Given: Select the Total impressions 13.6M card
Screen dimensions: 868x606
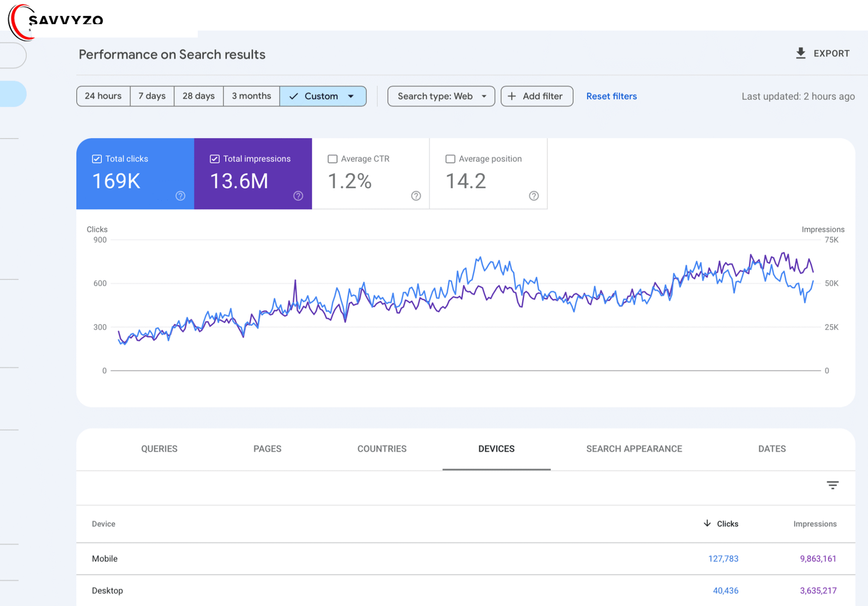Looking at the screenshot, I should 253,174.
